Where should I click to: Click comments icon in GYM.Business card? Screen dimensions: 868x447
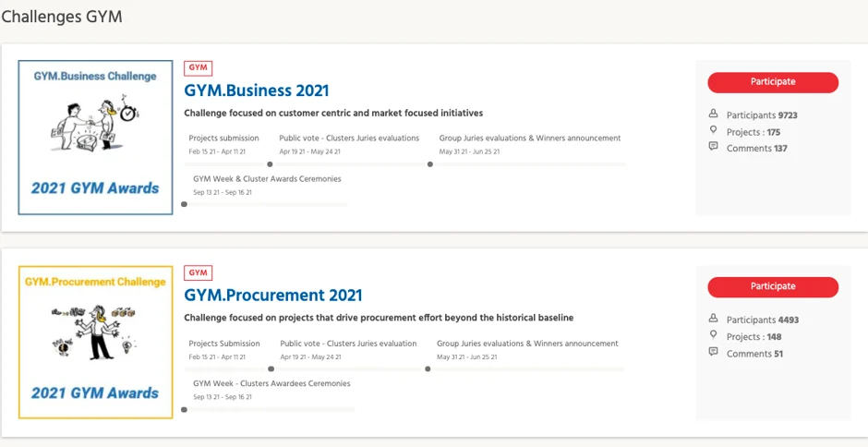(713, 148)
